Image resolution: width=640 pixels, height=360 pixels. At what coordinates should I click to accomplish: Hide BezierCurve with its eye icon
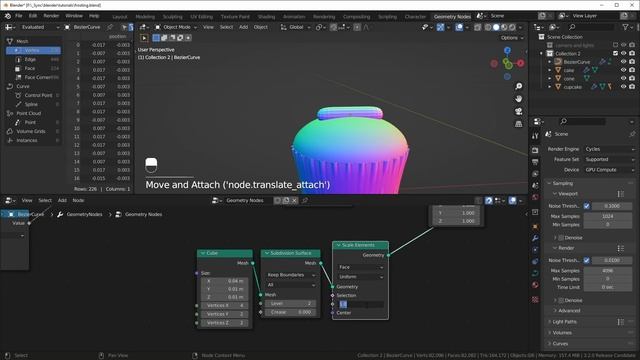[623, 62]
